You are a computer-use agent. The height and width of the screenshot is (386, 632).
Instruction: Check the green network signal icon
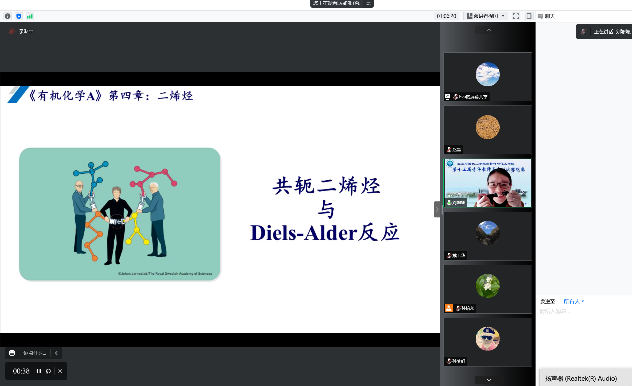pyautogui.click(x=30, y=16)
